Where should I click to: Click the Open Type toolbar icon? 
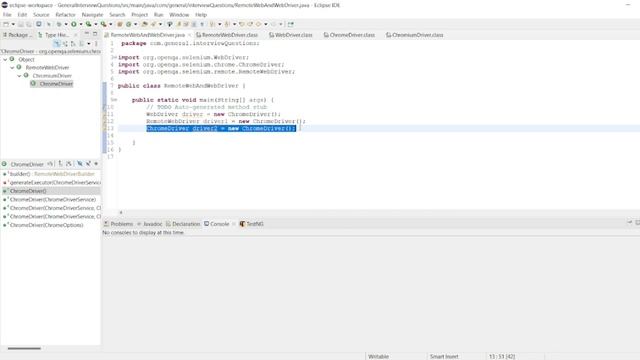(x=144, y=24)
